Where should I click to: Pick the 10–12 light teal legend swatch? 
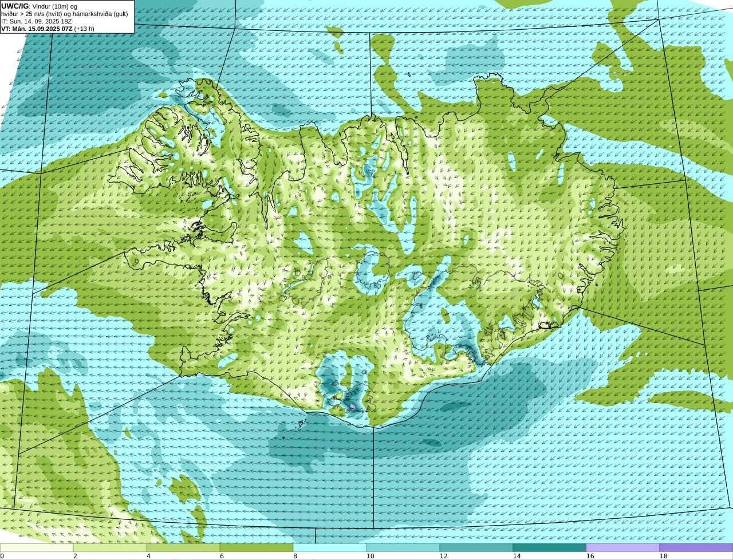pos(403,547)
